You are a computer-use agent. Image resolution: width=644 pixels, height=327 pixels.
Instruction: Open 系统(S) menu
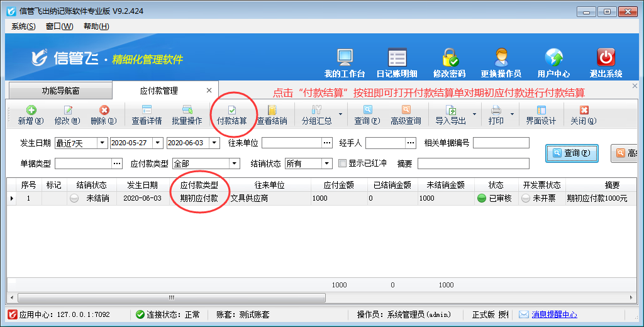tap(23, 26)
